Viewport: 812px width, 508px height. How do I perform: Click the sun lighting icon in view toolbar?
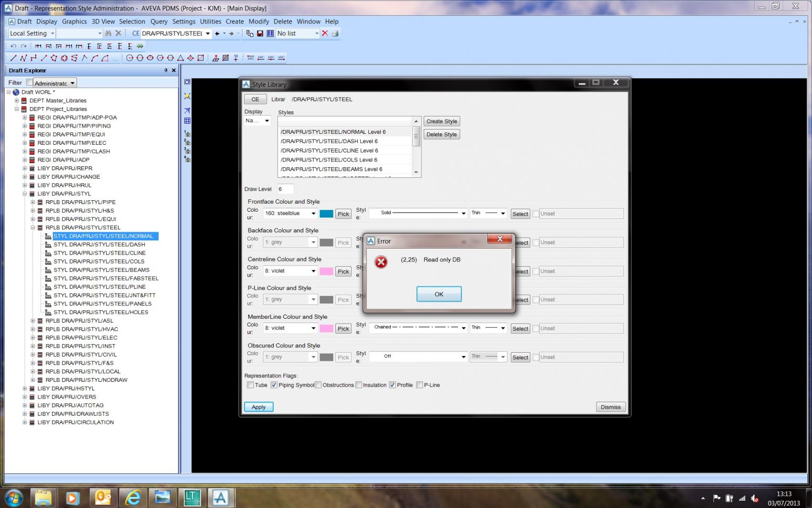[187, 96]
